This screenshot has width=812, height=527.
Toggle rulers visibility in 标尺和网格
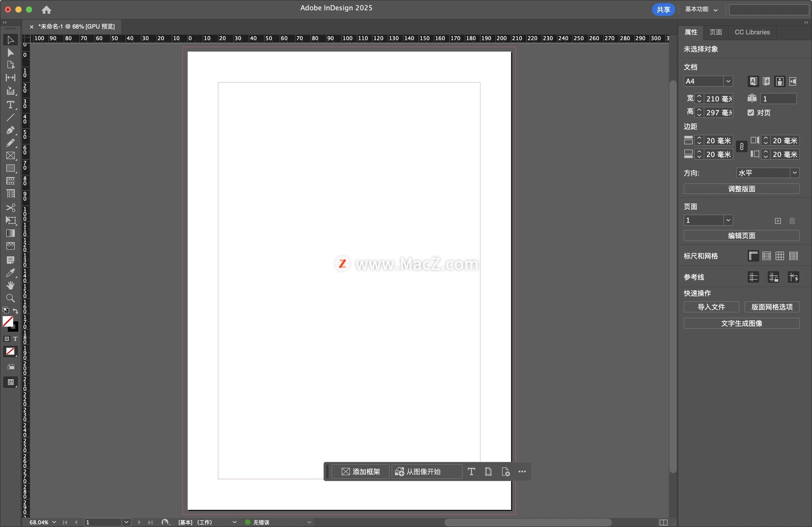point(753,256)
